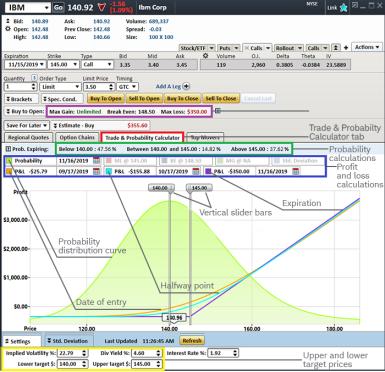Image resolution: width=385 pixels, height=372 pixels.
Task: Click the Refresh button
Action: coord(192,341)
